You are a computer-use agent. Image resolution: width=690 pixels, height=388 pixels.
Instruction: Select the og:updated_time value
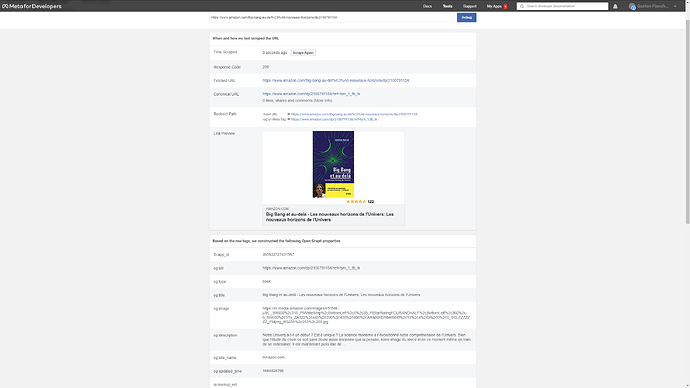click(x=273, y=371)
